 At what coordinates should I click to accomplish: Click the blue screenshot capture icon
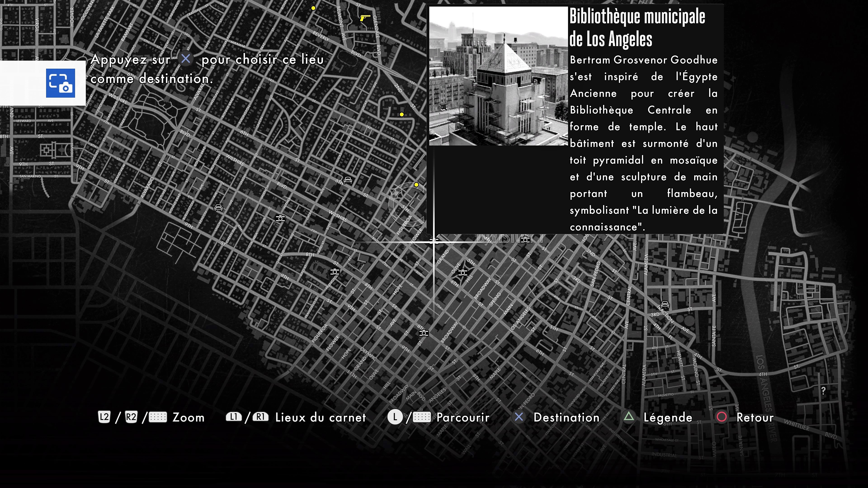tap(61, 83)
